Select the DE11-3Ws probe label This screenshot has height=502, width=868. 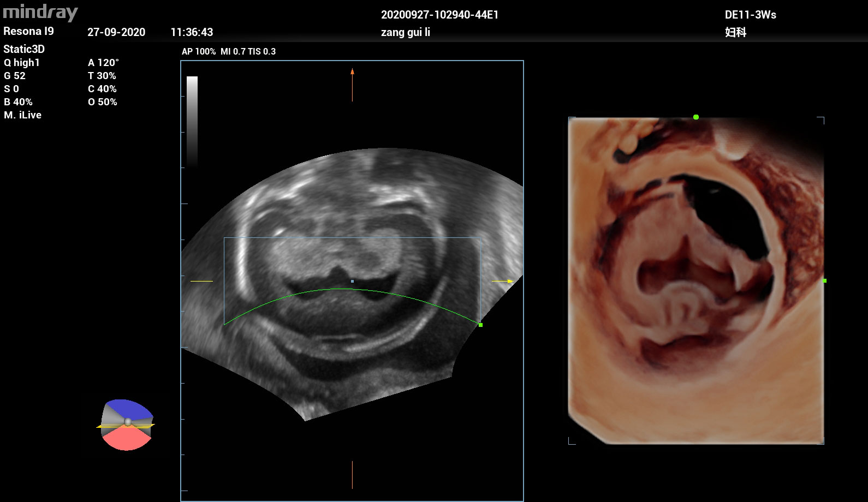pos(750,15)
